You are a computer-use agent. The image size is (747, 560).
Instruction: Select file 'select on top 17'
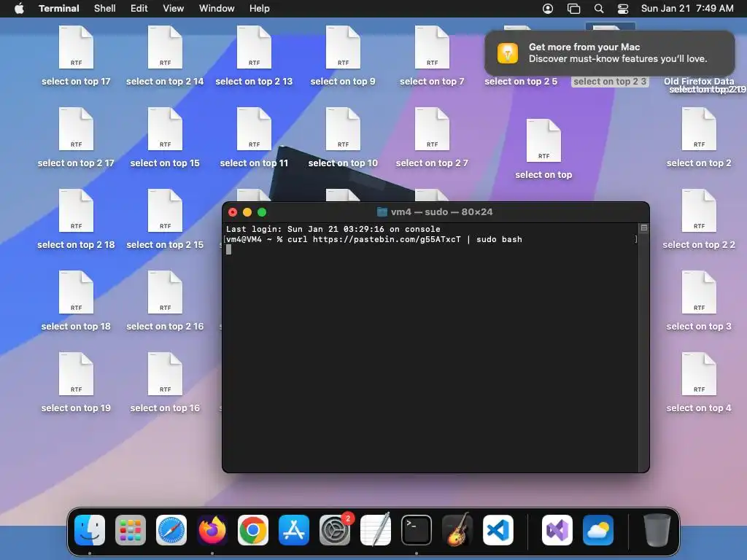click(x=76, y=55)
